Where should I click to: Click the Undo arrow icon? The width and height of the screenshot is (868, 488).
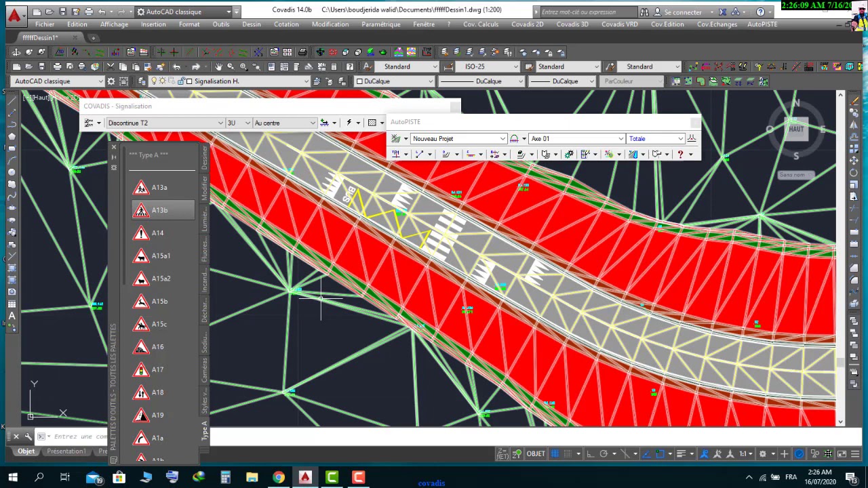click(176, 66)
